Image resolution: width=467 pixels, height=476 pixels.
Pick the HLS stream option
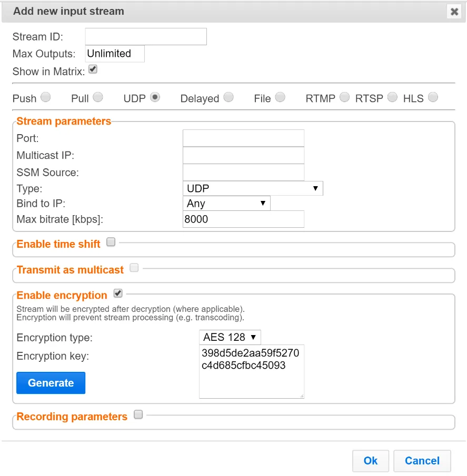(433, 97)
